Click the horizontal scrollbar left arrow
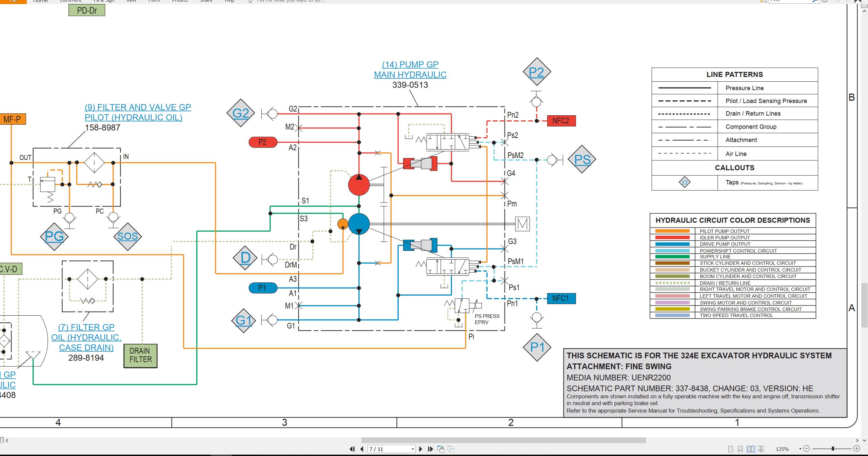The width and height of the screenshot is (868, 456). [x=7, y=440]
